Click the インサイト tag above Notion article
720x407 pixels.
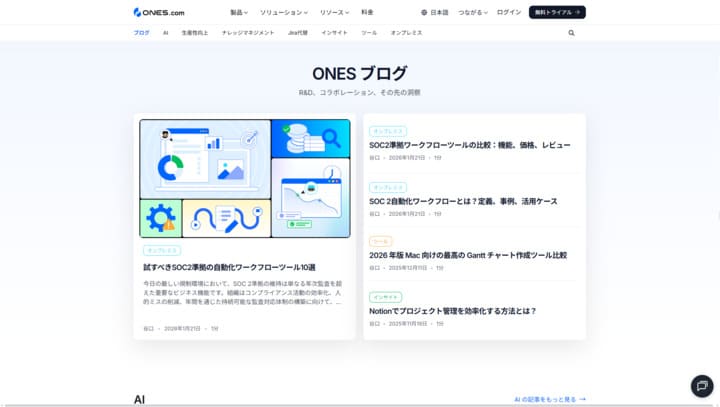pyautogui.click(x=385, y=297)
